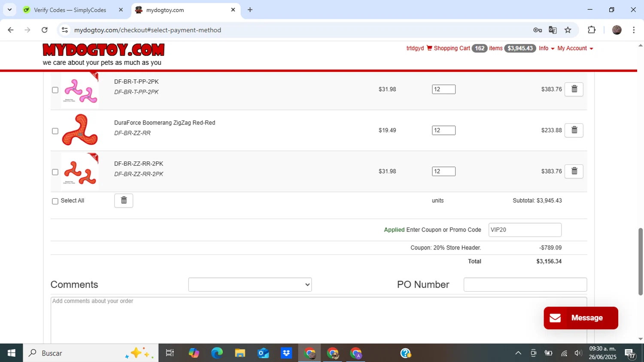Screen dimensions: 644x362
Task: Open the password manager key icon
Action: [x=538, y=30]
